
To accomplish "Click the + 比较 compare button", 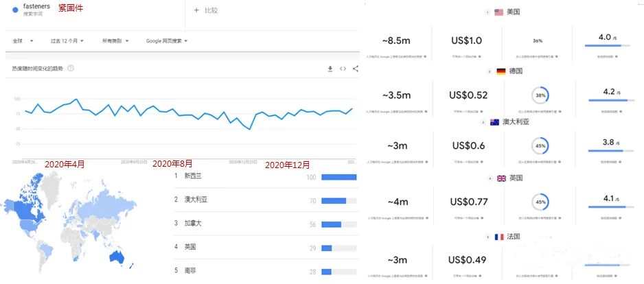I will (x=206, y=10).
